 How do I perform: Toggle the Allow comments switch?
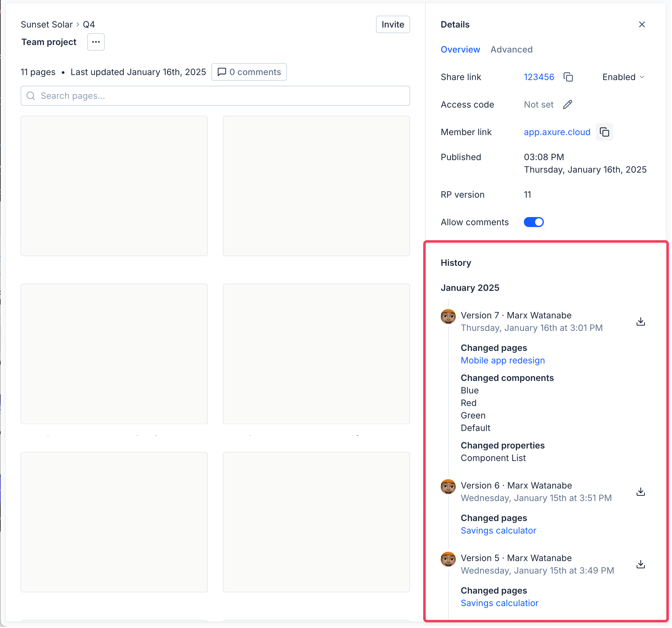tap(534, 222)
